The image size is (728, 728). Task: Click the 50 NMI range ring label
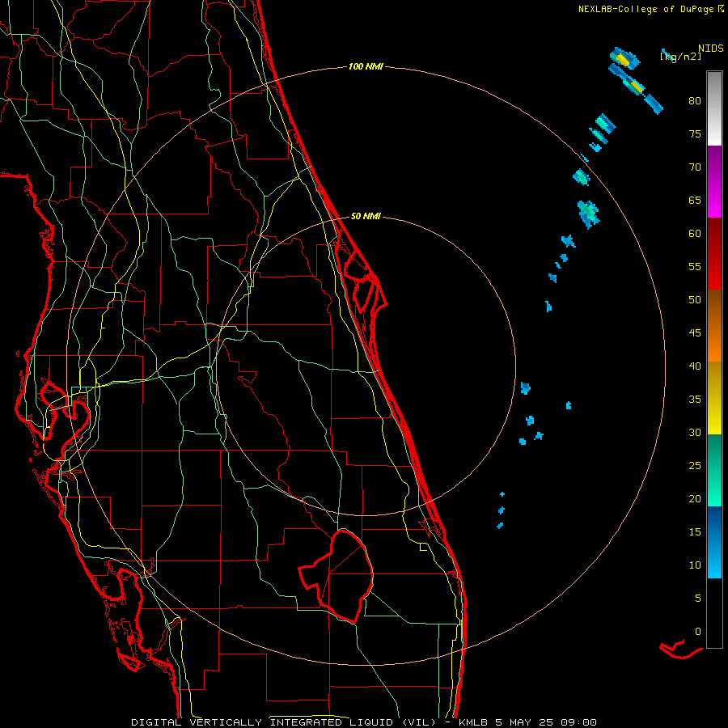pyautogui.click(x=366, y=216)
